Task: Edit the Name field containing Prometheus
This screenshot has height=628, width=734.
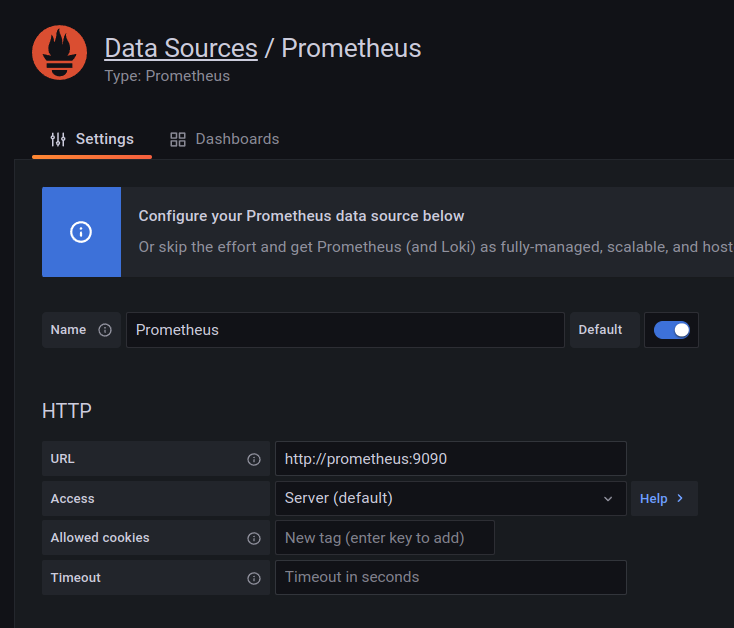Action: pyautogui.click(x=345, y=330)
